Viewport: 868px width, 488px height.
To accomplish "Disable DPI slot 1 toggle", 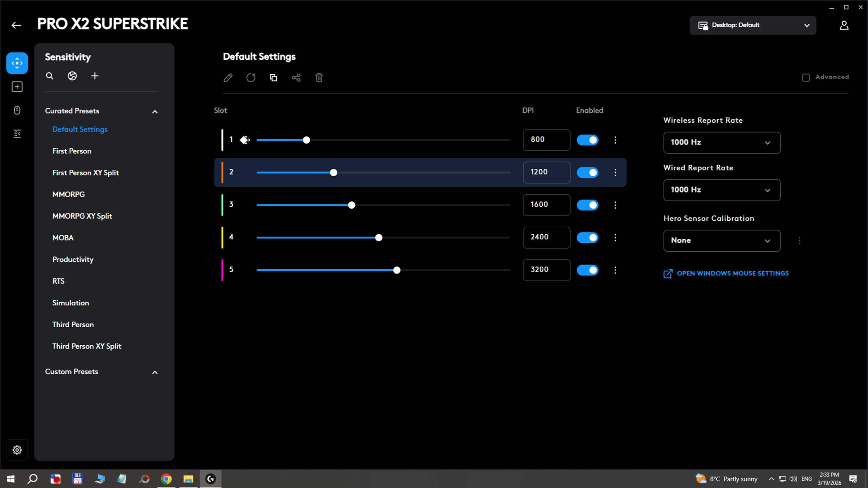I will click(x=587, y=140).
